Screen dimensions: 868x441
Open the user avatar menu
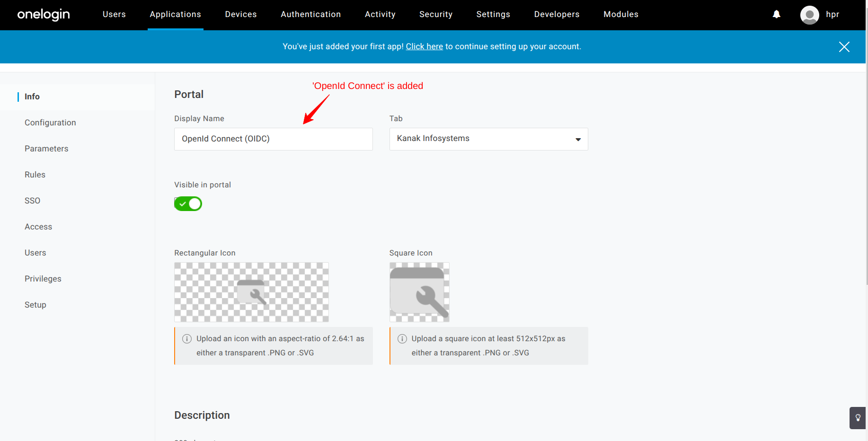pyautogui.click(x=809, y=15)
